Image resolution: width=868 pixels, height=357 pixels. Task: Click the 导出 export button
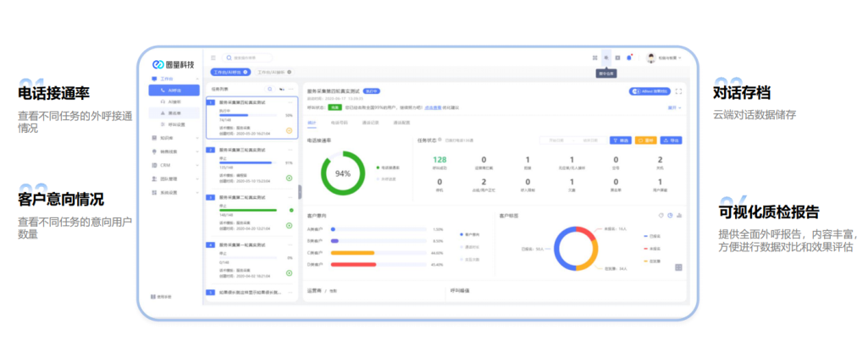pos(671,140)
